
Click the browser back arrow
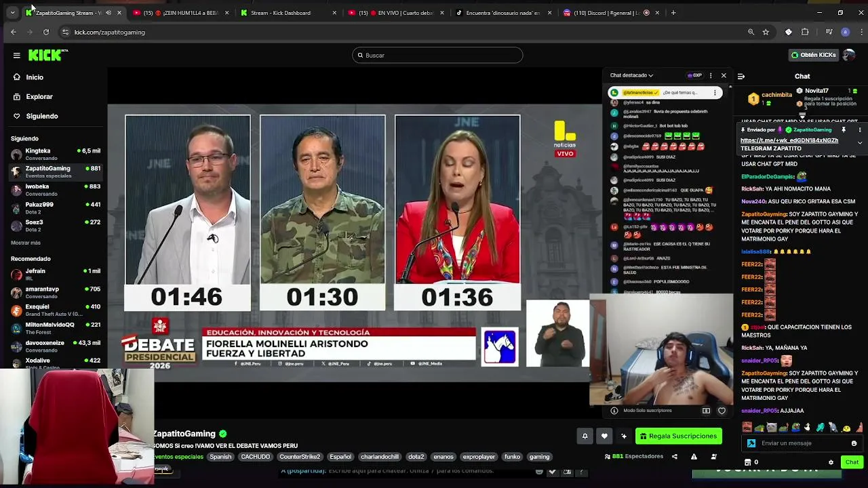(13, 32)
